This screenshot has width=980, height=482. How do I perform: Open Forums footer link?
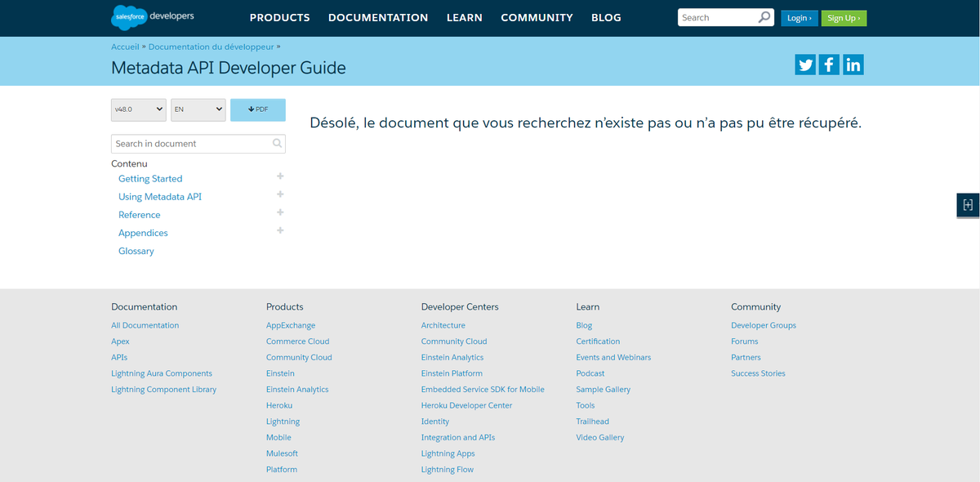point(745,341)
